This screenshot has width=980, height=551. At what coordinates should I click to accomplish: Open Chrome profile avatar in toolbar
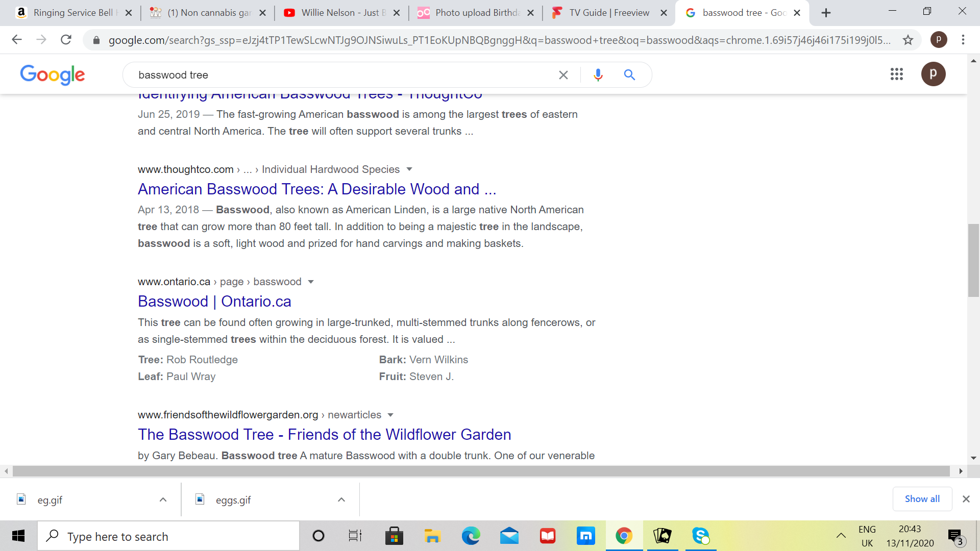tap(938, 40)
